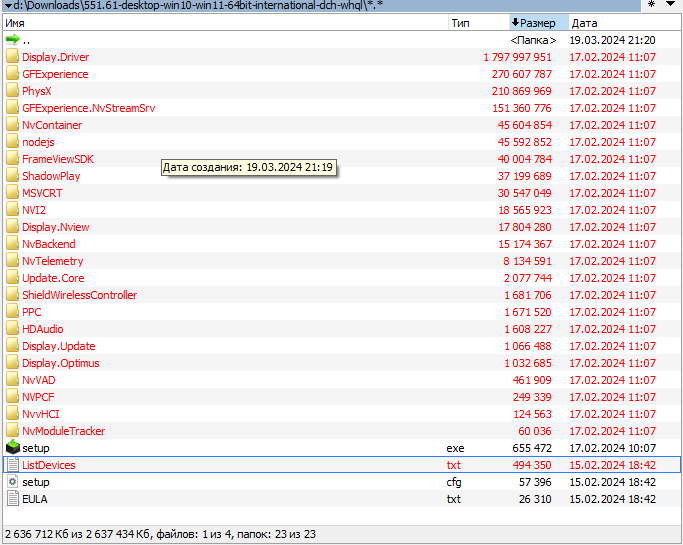
Task: Click the HDAudio folder icon
Action: 13,328
